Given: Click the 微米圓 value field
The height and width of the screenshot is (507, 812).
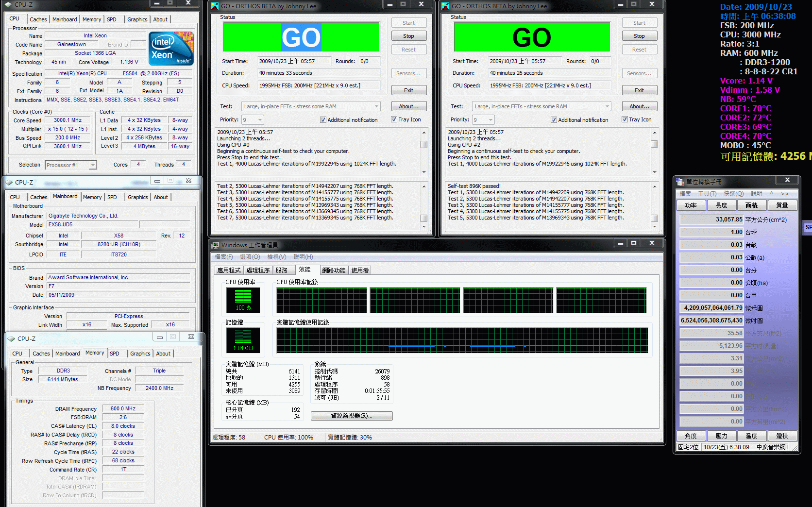Looking at the screenshot, I should [712, 308].
